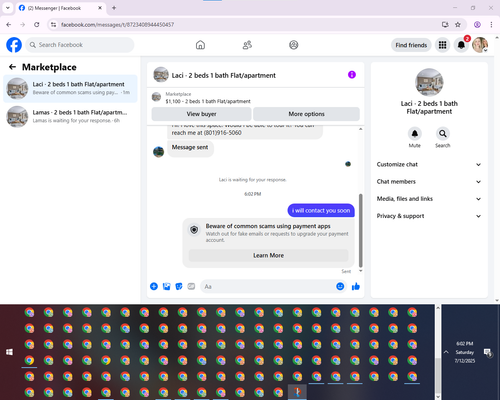Screen dimensions: 500x400
Task: Send a thumbs up like
Action: click(356, 286)
